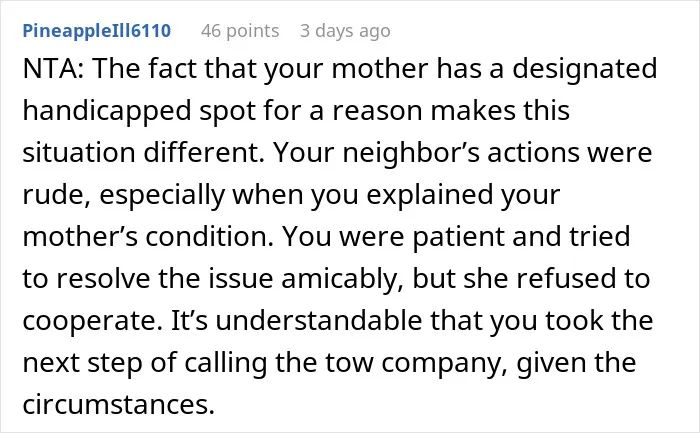Image resolution: width=700 pixels, height=433 pixels.
Task: Click the 46 points score label
Action: [240, 31]
